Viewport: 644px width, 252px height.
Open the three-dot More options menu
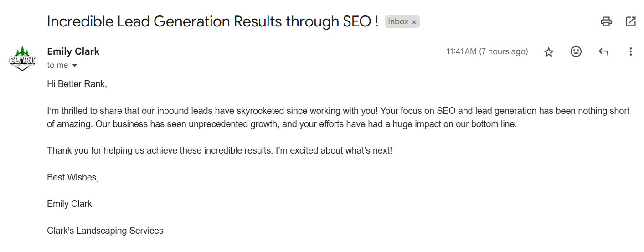631,52
